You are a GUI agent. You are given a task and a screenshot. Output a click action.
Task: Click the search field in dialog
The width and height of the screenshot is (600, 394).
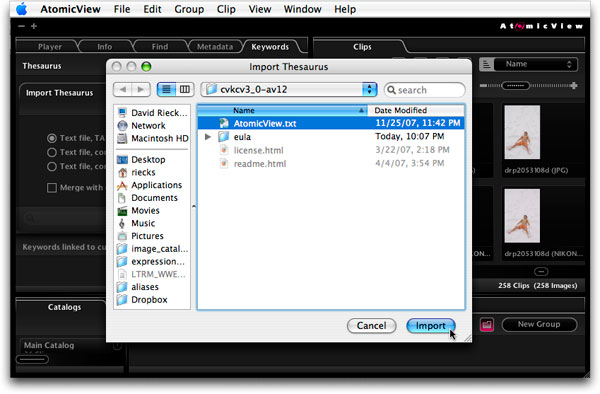[x=425, y=90]
